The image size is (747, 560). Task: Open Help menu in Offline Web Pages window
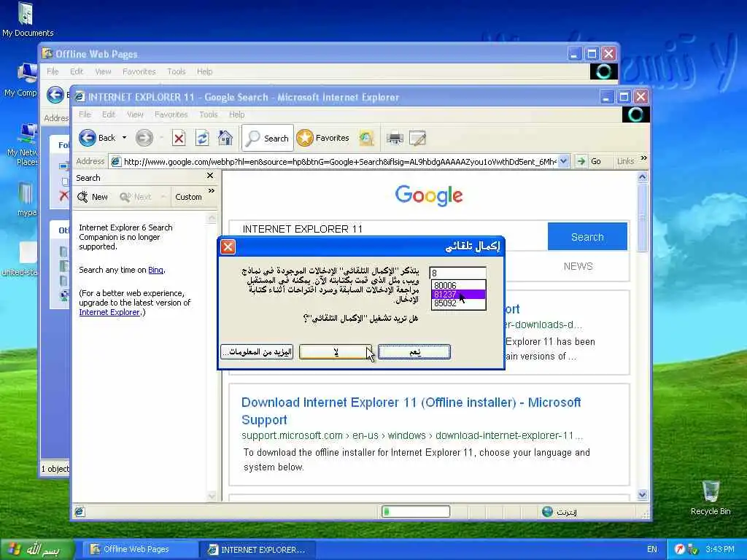coord(204,71)
